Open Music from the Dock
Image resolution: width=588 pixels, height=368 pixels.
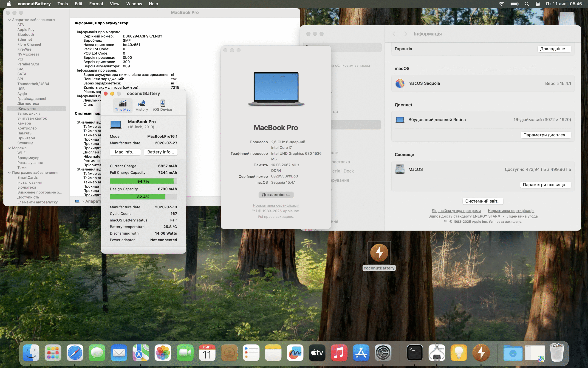(x=339, y=353)
